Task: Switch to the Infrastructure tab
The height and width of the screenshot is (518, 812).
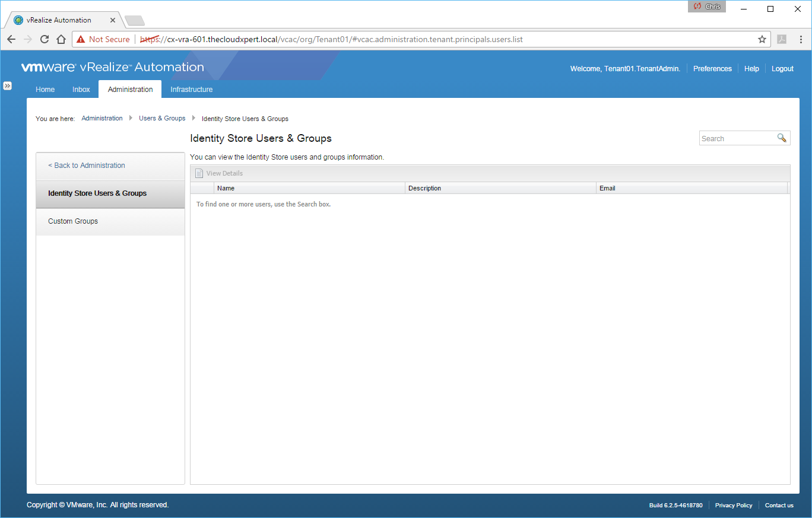Action: 191,90
